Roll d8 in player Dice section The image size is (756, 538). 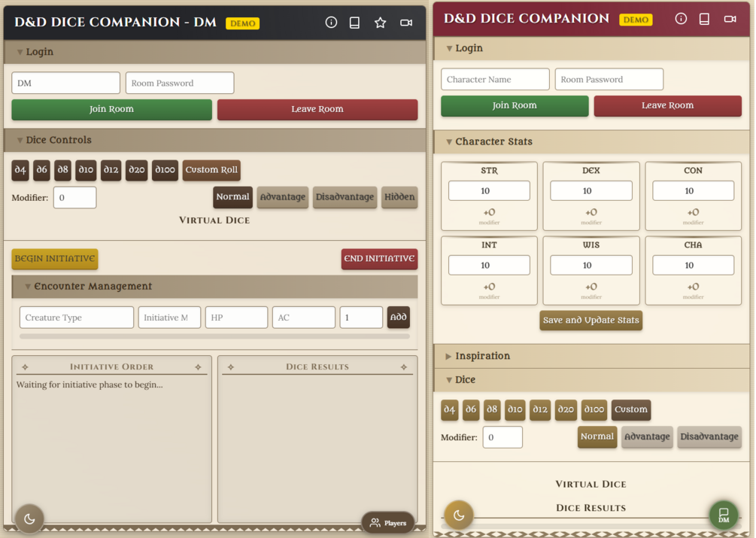[x=492, y=410]
